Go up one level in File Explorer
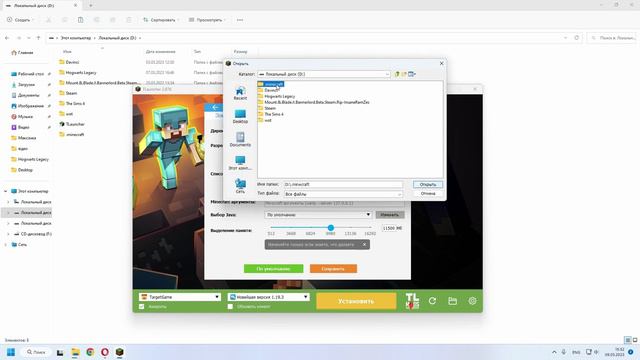Viewport: 640px width, 360px height. pyautogui.click(x=38, y=38)
